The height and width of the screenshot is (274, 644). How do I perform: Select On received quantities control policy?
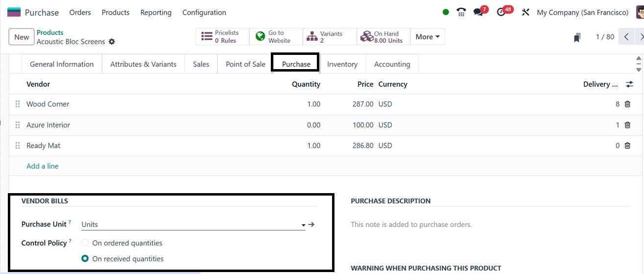(x=85, y=259)
